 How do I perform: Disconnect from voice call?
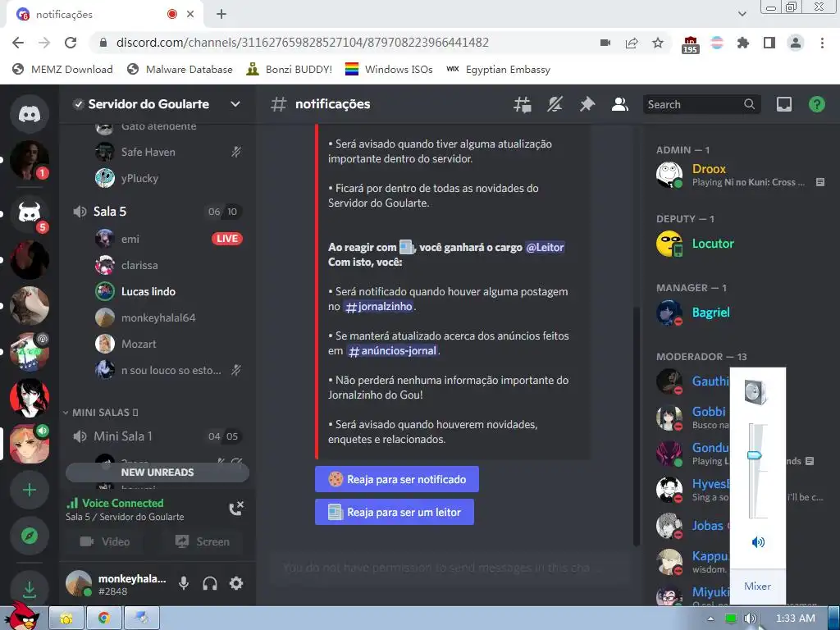pyautogui.click(x=236, y=509)
